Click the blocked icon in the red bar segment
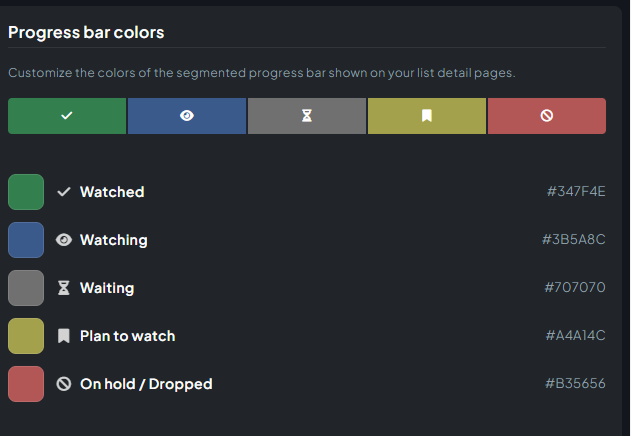 pyautogui.click(x=546, y=116)
